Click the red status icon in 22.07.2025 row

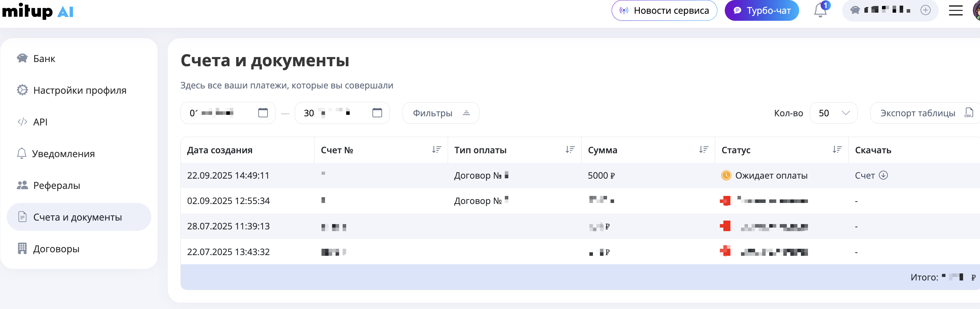725,251
